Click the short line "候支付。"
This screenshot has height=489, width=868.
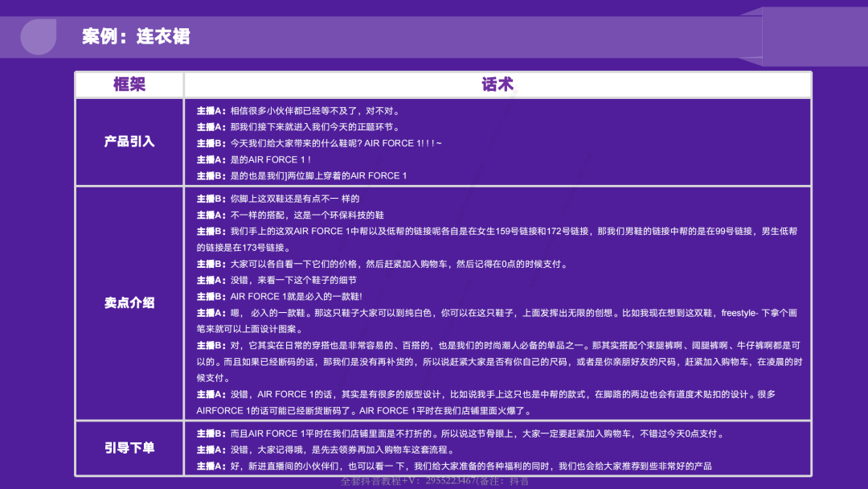point(213,378)
